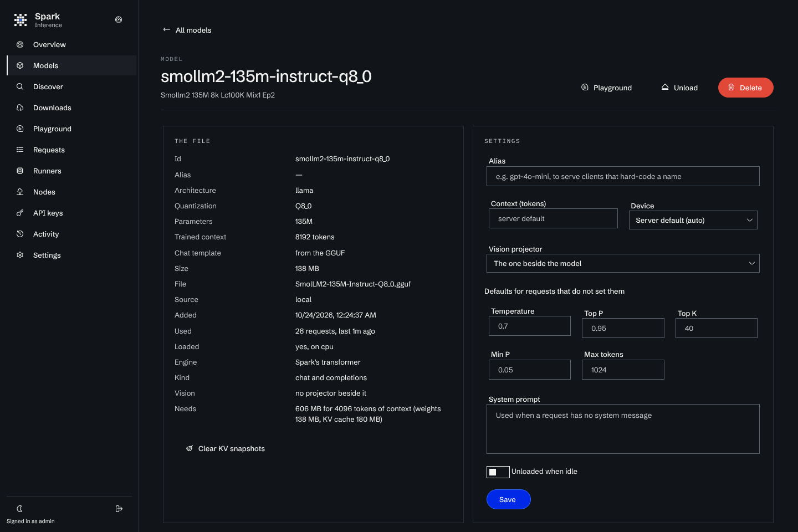Click the Models cube icon
This screenshot has width=798, height=532.
[20, 65]
